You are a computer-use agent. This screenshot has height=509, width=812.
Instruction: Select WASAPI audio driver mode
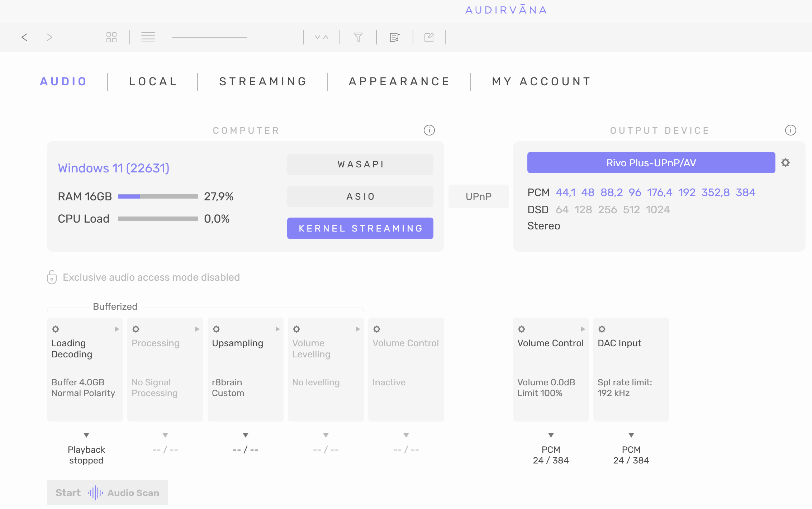pyautogui.click(x=360, y=165)
